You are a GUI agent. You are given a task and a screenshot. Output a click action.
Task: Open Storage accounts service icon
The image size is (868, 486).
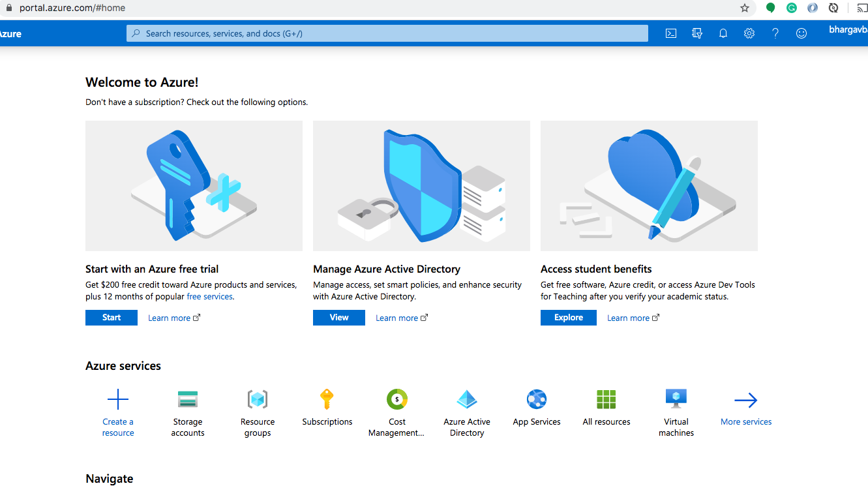(x=188, y=399)
